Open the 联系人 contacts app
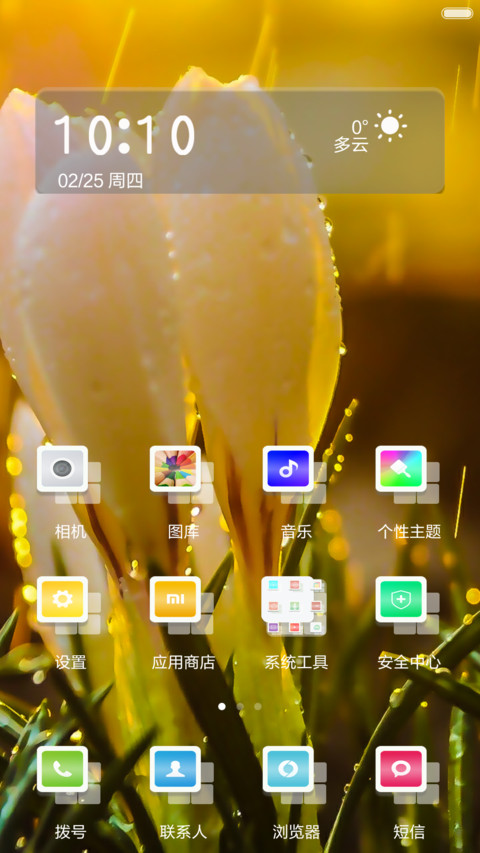 point(176,770)
